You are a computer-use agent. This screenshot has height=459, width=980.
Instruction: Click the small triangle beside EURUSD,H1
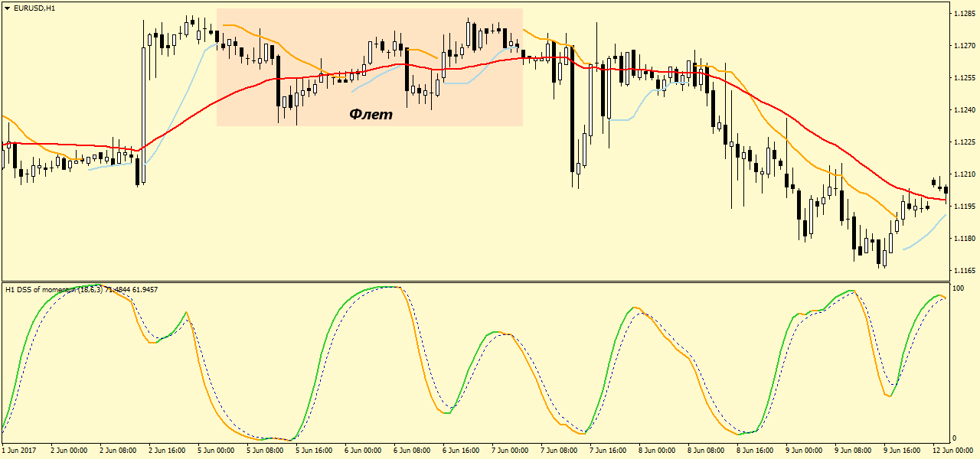[x=6, y=8]
